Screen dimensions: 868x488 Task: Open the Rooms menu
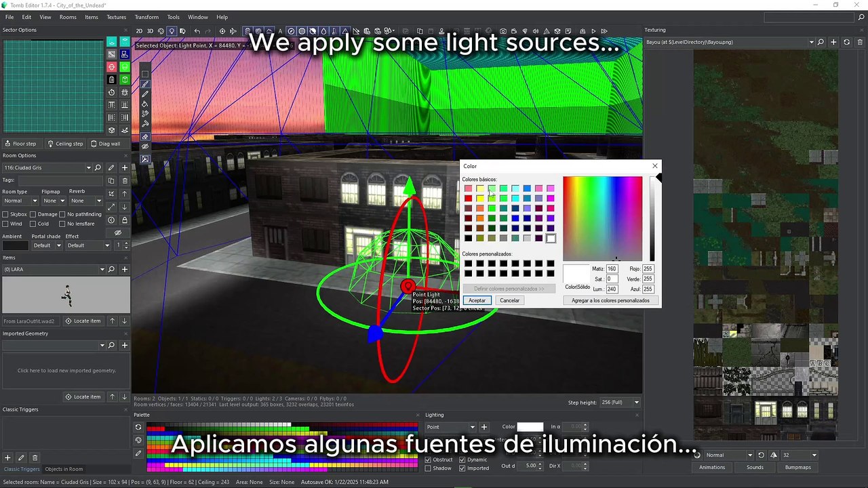click(x=68, y=17)
